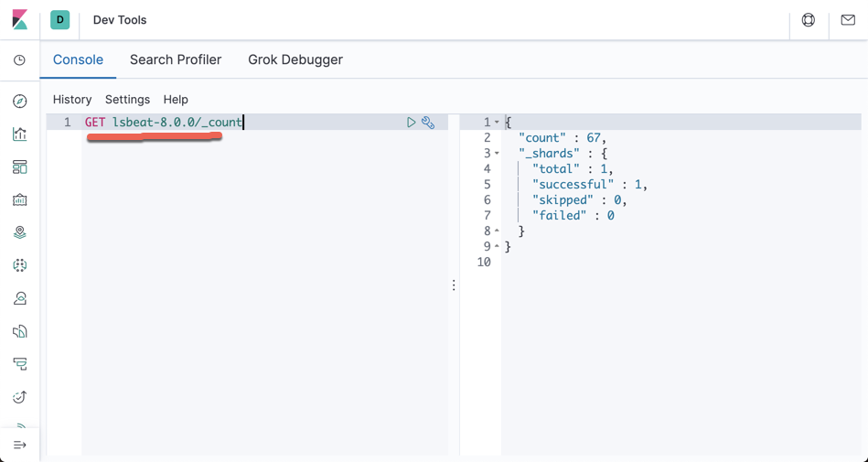Open Dashboard icon in sidebar

(19, 167)
